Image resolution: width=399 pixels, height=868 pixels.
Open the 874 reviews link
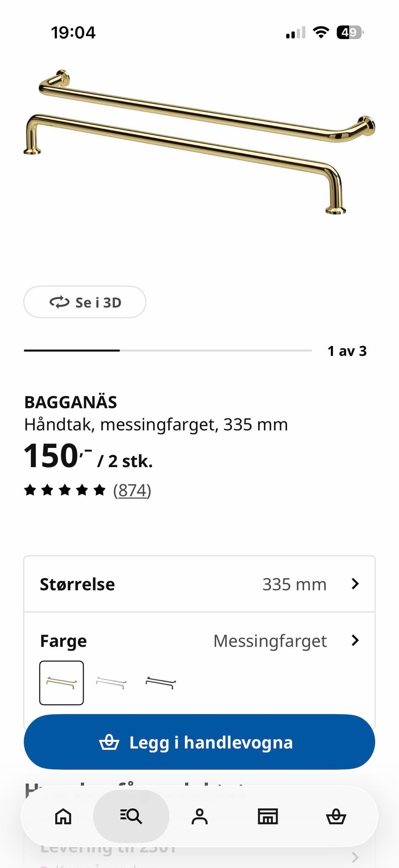(132, 490)
